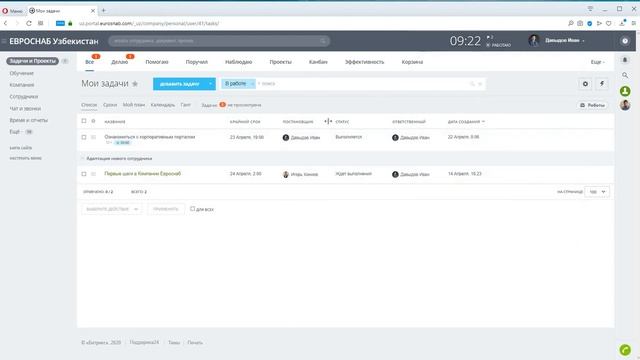Open the dropdown arrow of Добавить задачу button
Viewport: 640px width, 360px height.
210,84
